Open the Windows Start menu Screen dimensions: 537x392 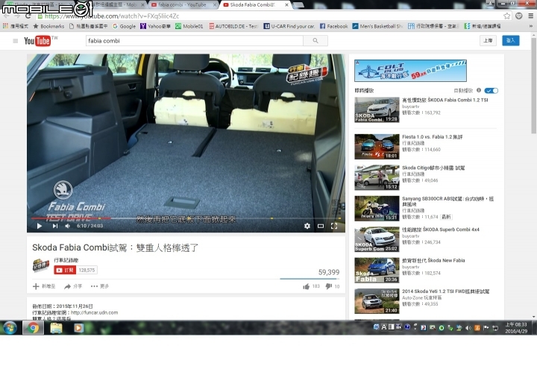[x=10, y=328]
